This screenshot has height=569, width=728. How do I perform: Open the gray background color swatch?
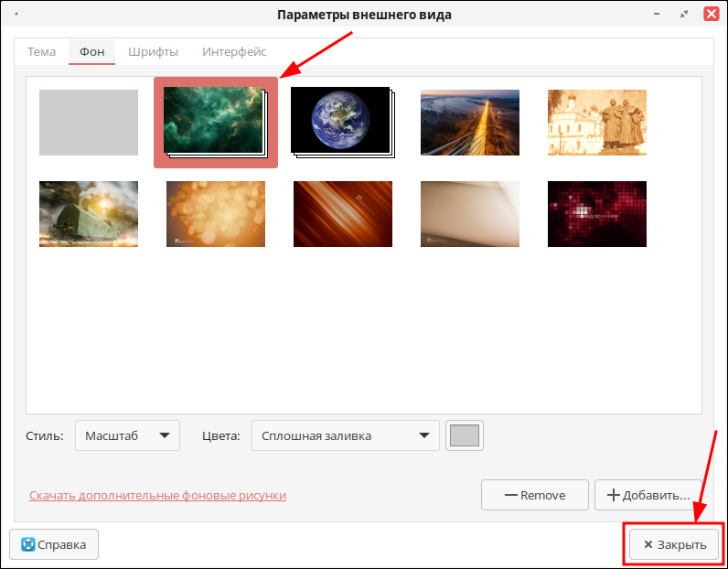click(465, 436)
